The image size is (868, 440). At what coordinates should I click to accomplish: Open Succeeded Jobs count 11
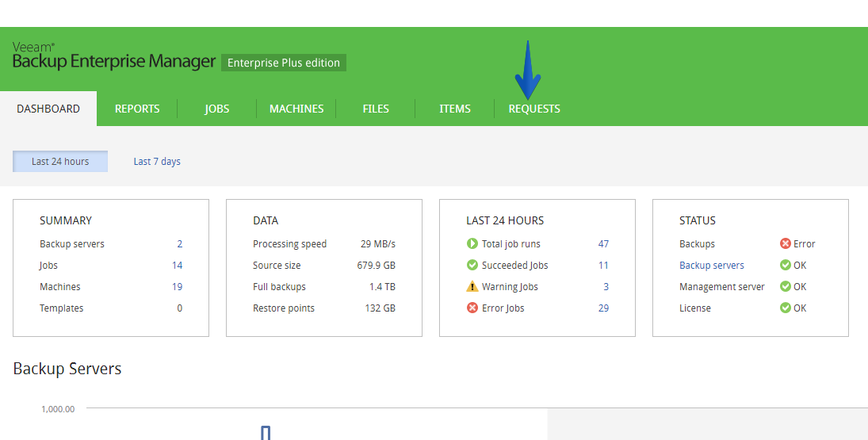[x=603, y=265]
